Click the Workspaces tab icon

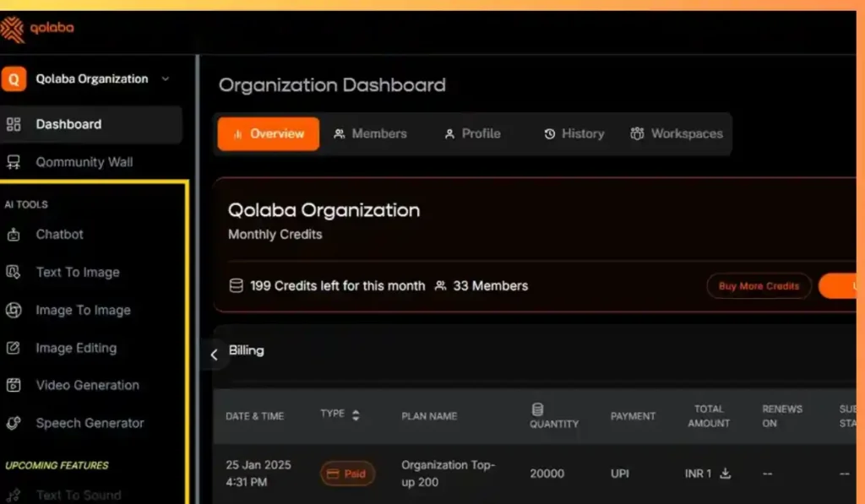637,133
